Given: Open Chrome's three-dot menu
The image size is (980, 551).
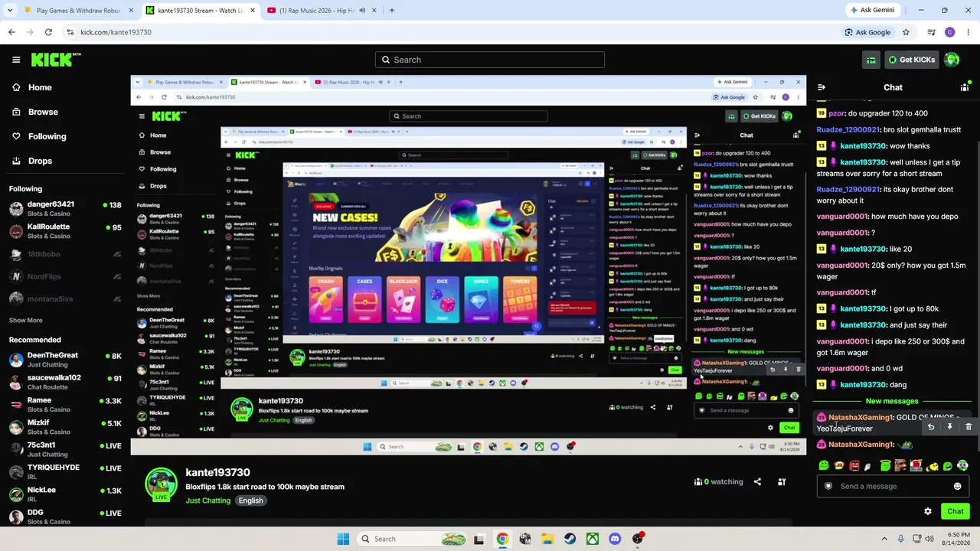Looking at the screenshot, I should pyautogui.click(x=969, y=32).
